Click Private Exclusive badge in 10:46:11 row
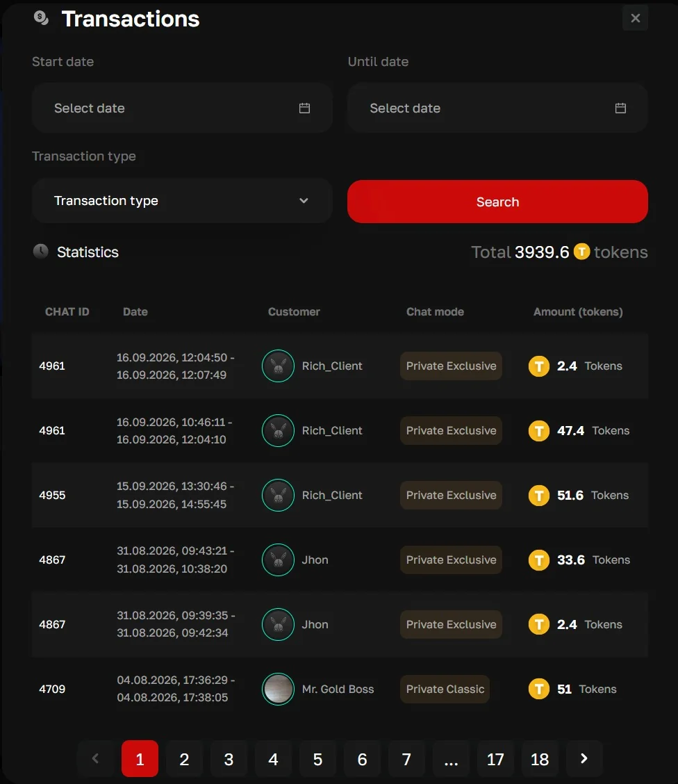This screenshot has height=784, width=678. pos(451,430)
